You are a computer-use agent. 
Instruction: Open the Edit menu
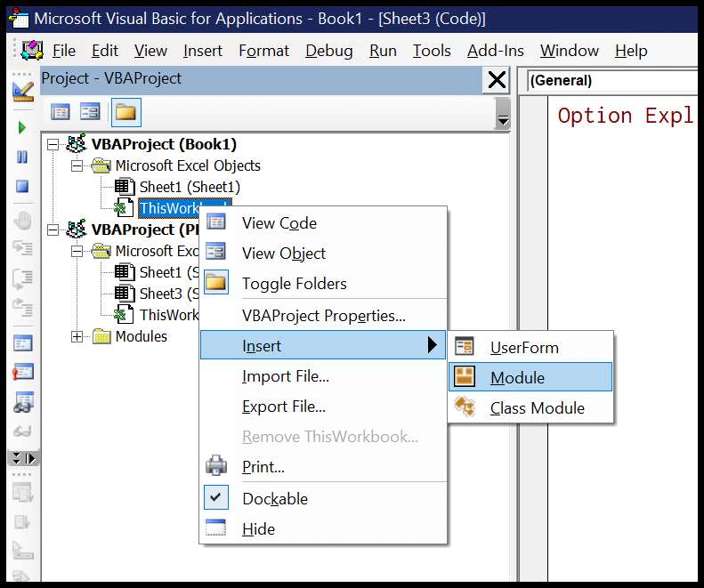[105, 51]
